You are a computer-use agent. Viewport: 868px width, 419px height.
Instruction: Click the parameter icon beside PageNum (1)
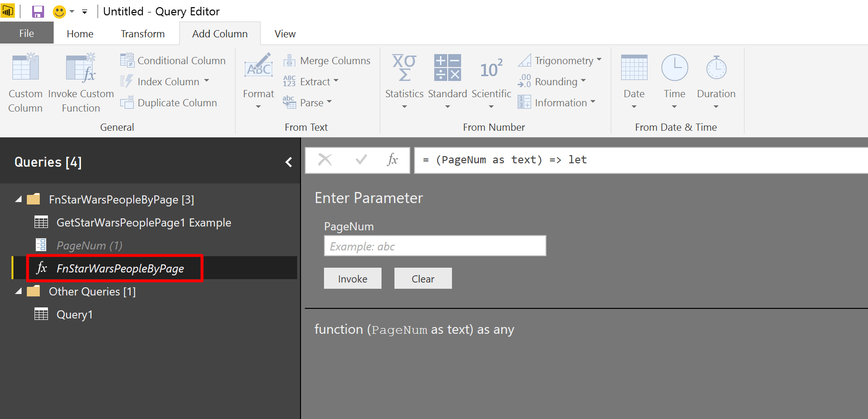click(41, 245)
